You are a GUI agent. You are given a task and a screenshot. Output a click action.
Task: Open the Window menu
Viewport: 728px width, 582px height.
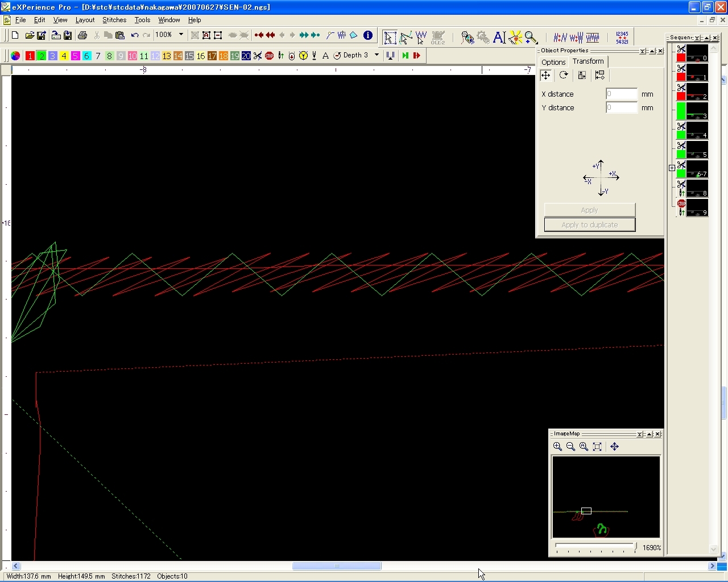click(x=169, y=20)
